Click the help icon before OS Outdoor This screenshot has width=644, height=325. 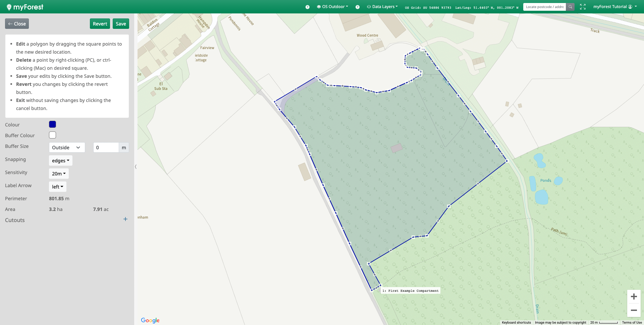[307, 7]
